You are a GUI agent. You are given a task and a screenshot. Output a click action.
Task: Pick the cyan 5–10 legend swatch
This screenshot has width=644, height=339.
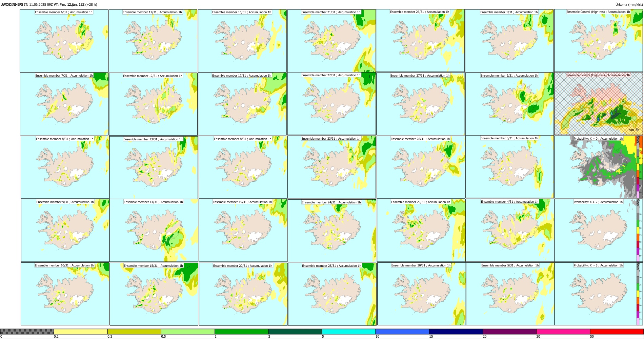pos(349,332)
